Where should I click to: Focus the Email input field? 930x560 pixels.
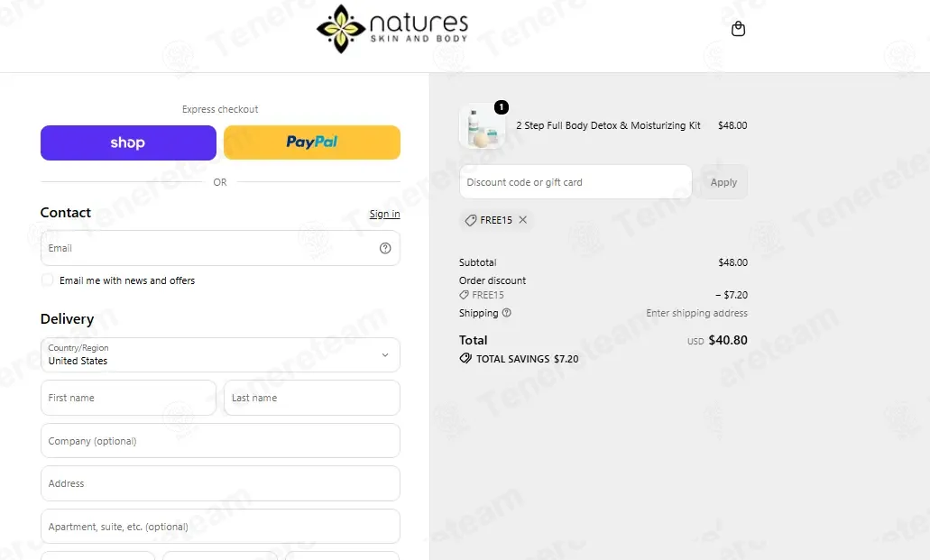click(x=220, y=248)
